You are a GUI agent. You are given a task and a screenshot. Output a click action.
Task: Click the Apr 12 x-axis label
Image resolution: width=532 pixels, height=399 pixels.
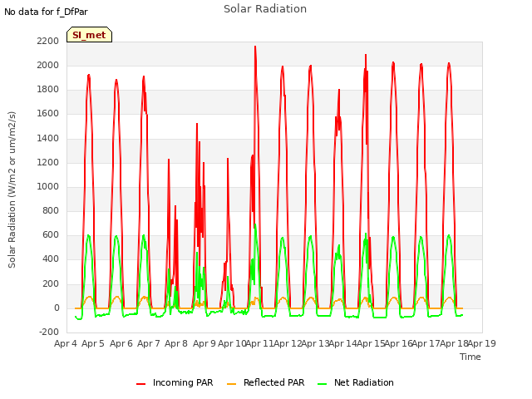click(x=288, y=343)
